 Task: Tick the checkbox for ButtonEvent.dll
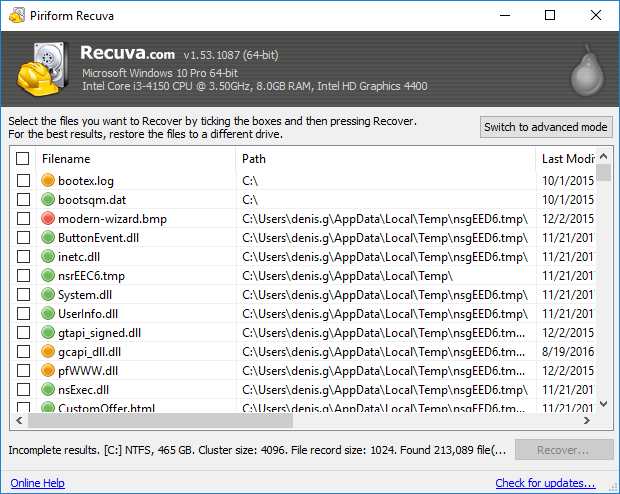pos(23,237)
